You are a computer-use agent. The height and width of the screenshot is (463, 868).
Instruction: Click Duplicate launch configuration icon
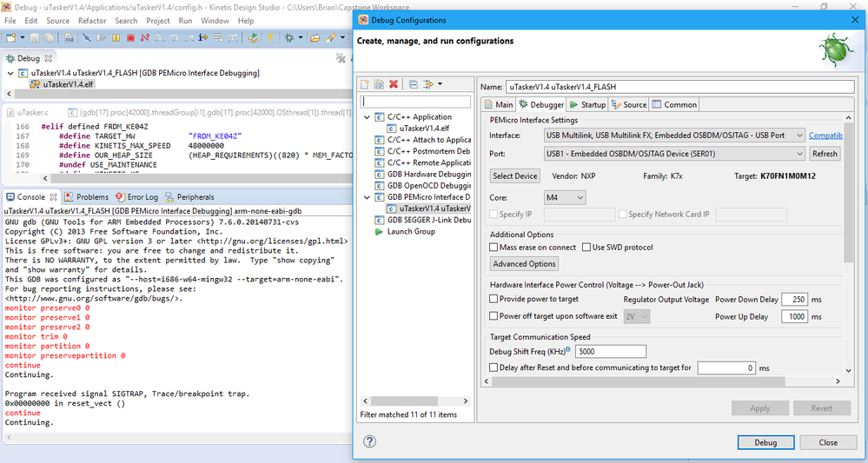click(x=379, y=84)
